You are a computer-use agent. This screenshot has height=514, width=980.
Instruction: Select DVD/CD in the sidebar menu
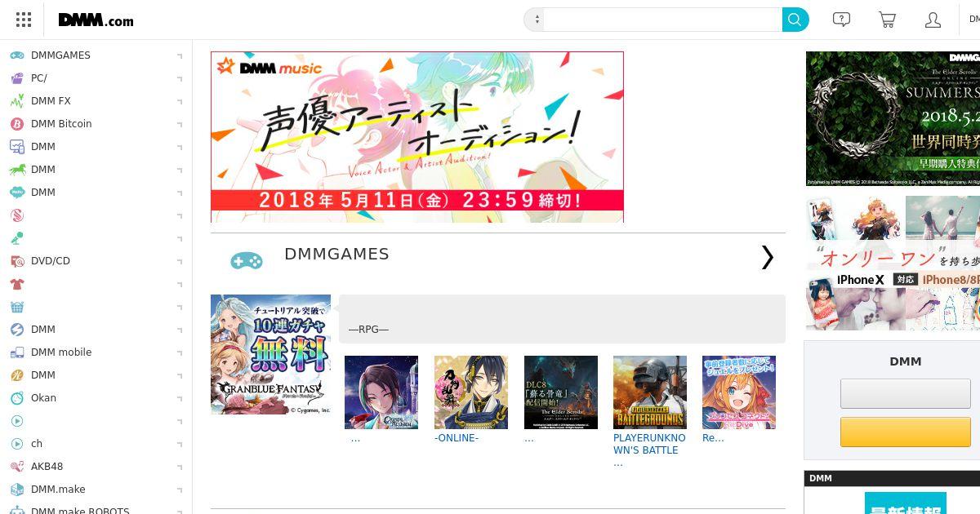[51, 261]
